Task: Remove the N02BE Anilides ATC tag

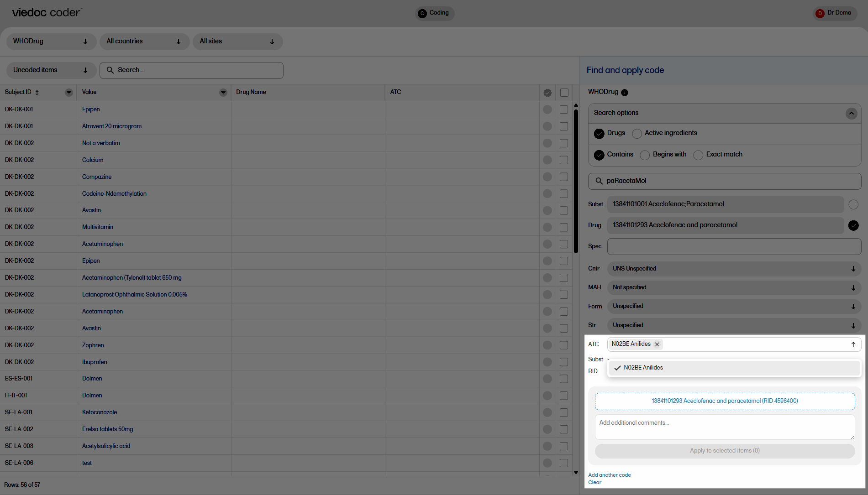Action: (x=657, y=344)
